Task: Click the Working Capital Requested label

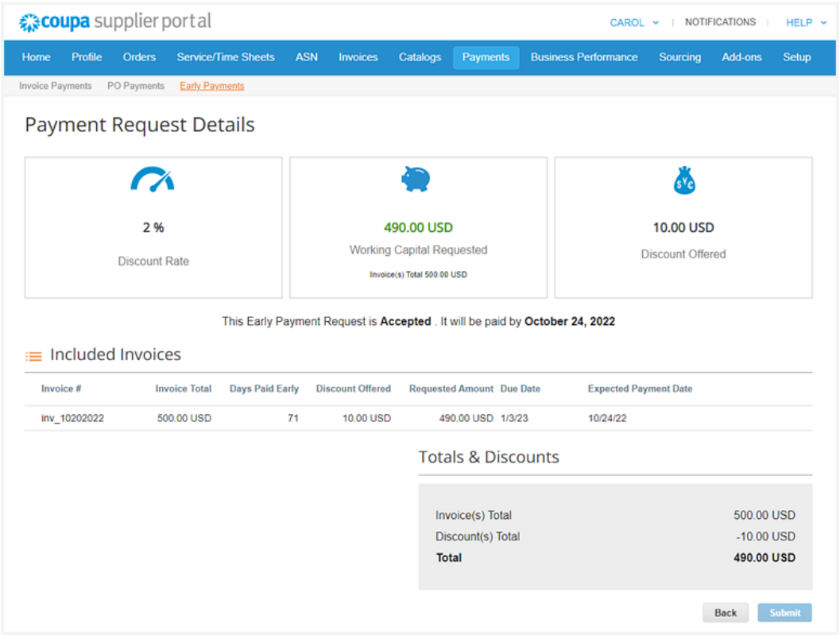Action: pyautogui.click(x=418, y=250)
